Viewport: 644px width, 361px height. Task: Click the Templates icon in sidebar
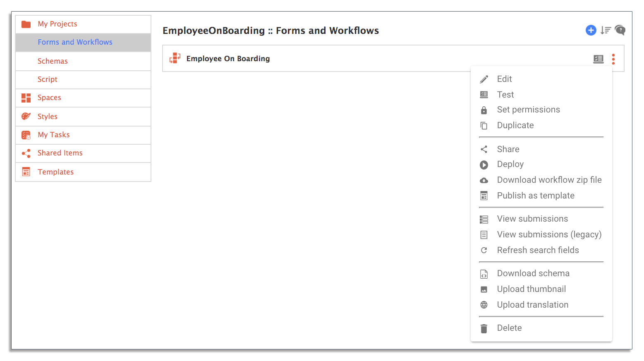[x=26, y=172]
